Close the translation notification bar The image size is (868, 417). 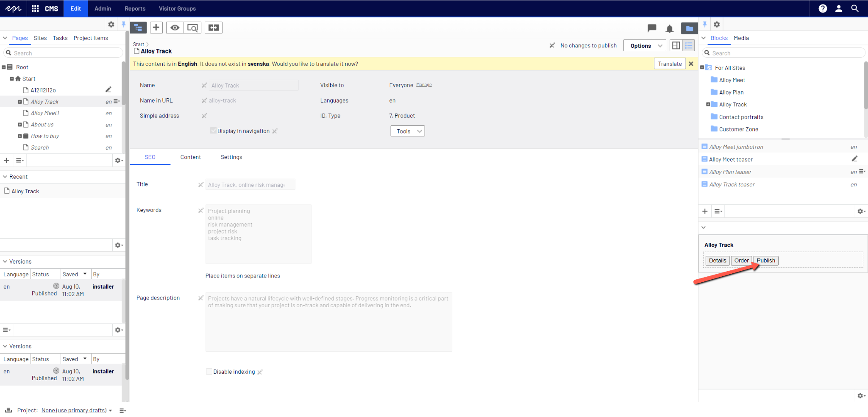[691, 64]
